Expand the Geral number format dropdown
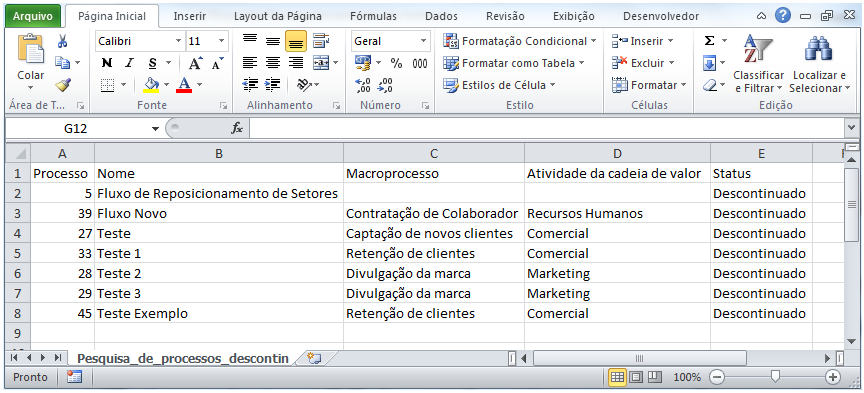864x393 pixels. tap(423, 41)
